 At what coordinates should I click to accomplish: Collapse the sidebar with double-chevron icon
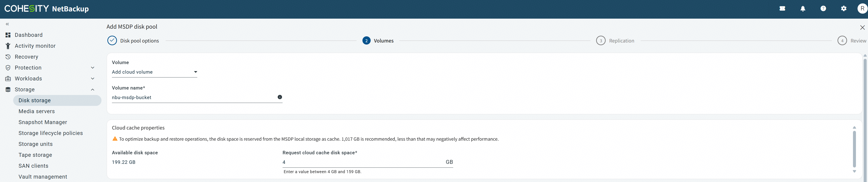(x=8, y=24)
